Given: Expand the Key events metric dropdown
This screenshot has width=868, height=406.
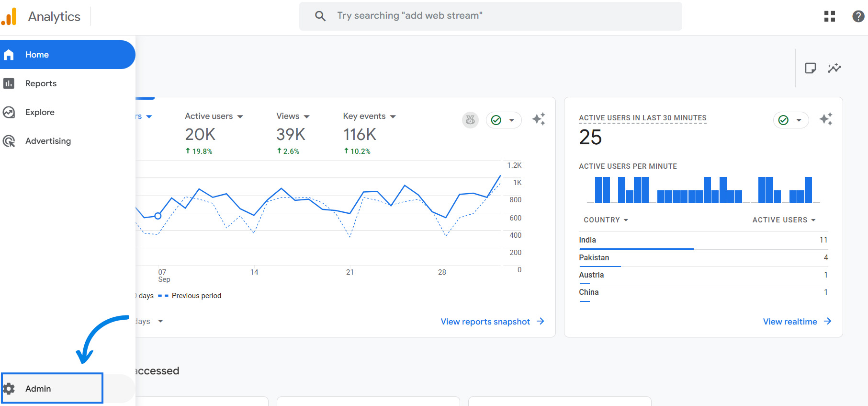Looking at the screenshot, I should point(369,116).
